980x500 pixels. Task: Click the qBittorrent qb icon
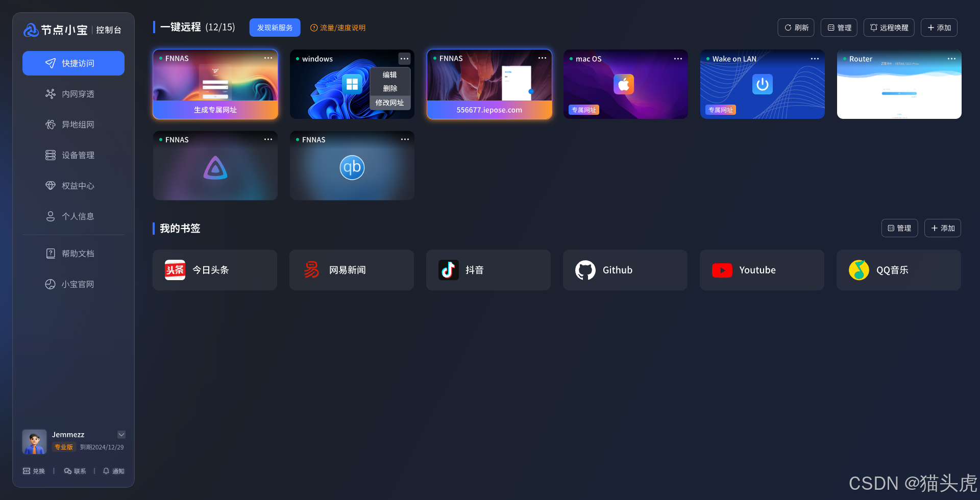[x=352, y=167]
